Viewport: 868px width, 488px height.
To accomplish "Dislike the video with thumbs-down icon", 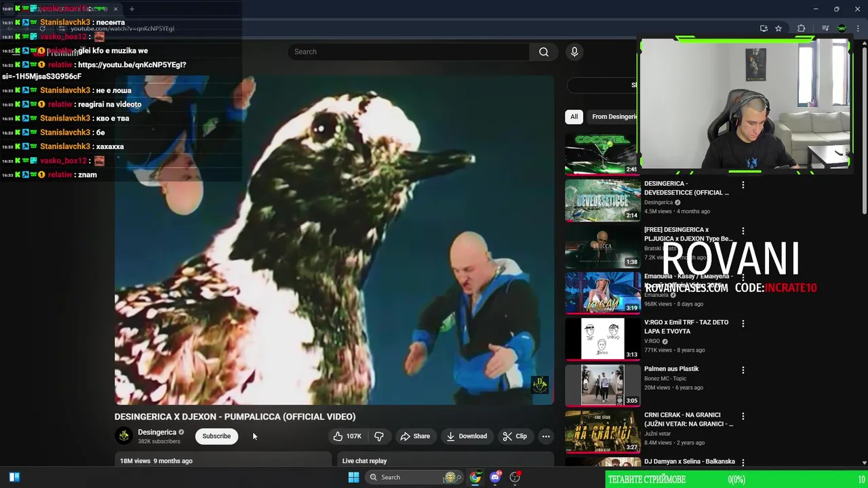I will pyautogui.click(x=379, y=436).
